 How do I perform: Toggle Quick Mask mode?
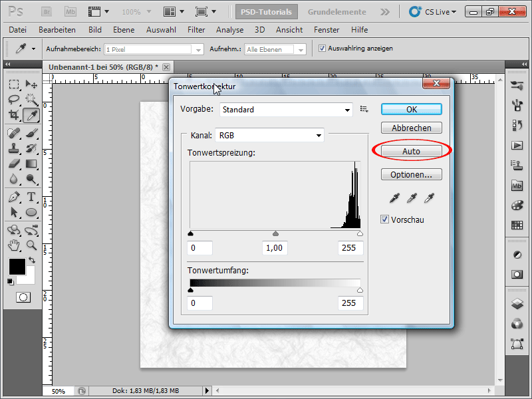coord(23,297)
